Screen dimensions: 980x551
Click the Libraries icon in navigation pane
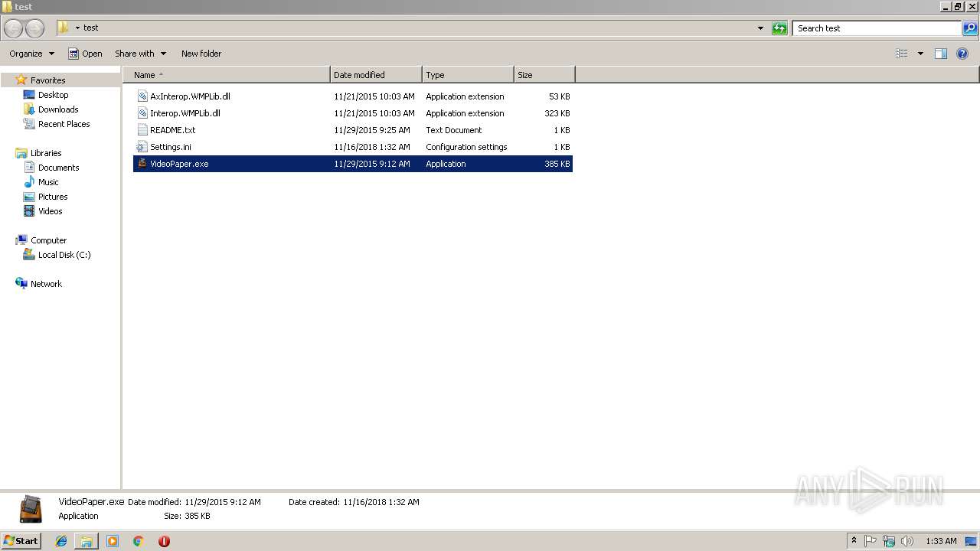[21, 153]
